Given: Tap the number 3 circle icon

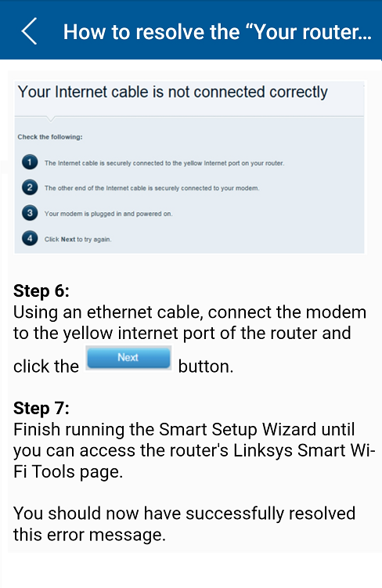Looking at the screenshot, I should [x=30, y=213].
